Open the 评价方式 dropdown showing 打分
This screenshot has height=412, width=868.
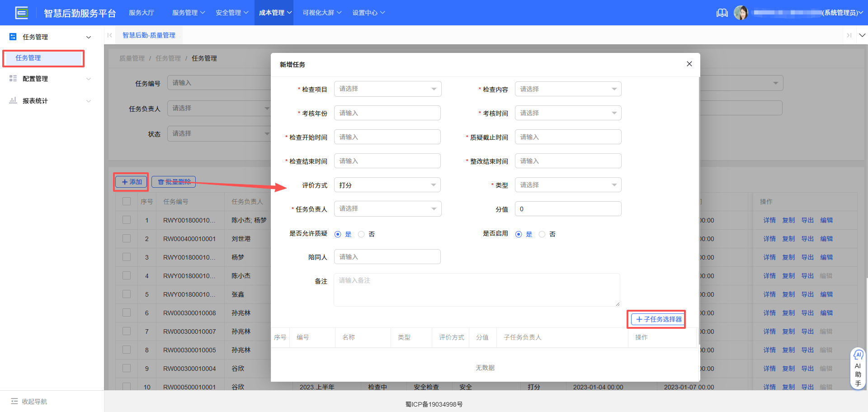click(387, 185)
